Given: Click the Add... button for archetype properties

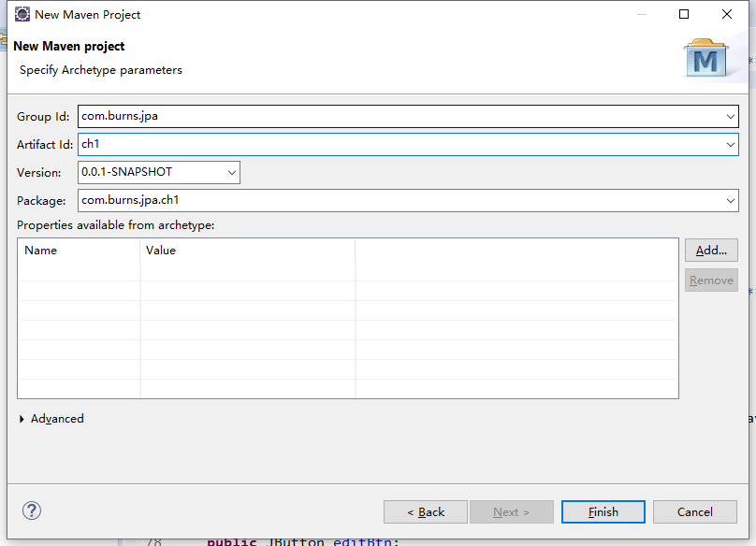Looking at the screenshot, I should pos(710,250).
